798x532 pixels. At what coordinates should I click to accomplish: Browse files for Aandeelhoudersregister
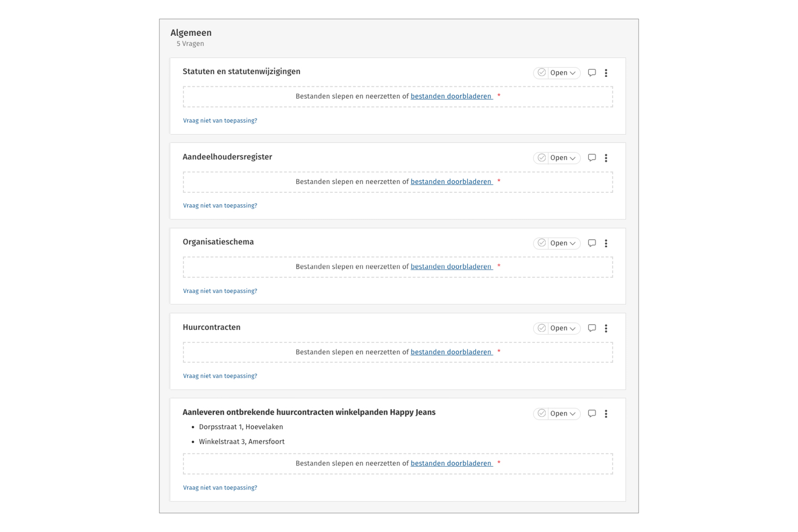451,182
